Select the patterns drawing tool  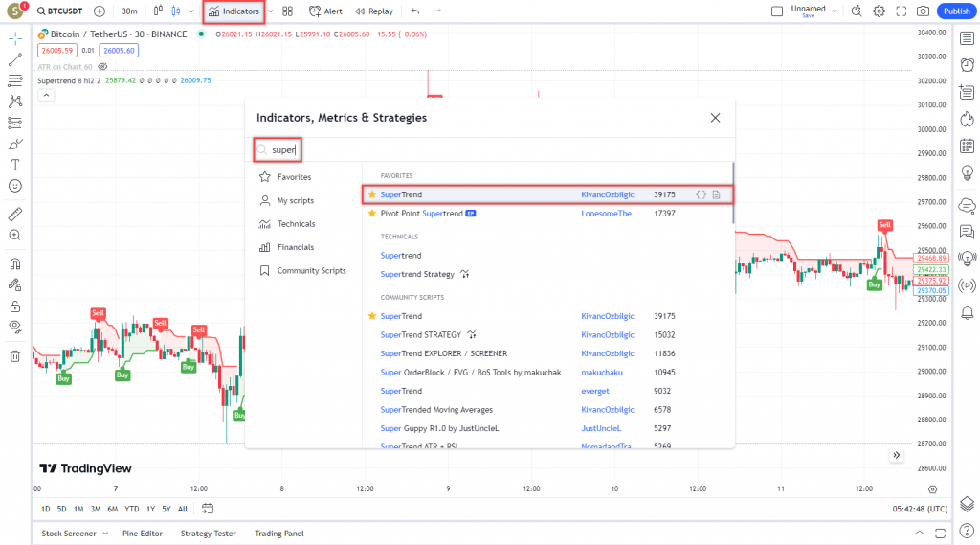tap(15, 102)
